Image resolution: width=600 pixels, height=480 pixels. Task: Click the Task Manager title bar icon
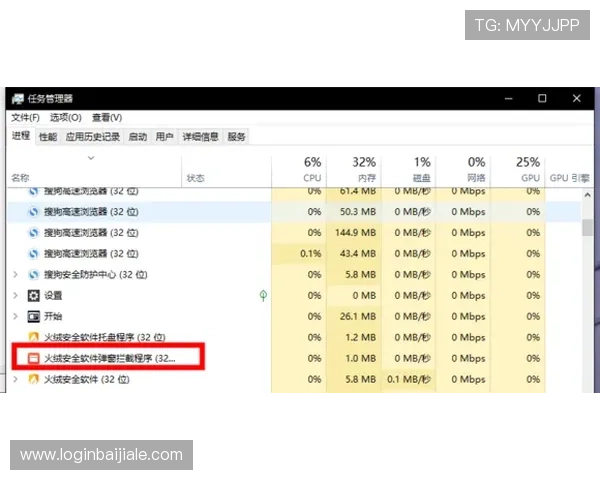click(x=18, y=99)
